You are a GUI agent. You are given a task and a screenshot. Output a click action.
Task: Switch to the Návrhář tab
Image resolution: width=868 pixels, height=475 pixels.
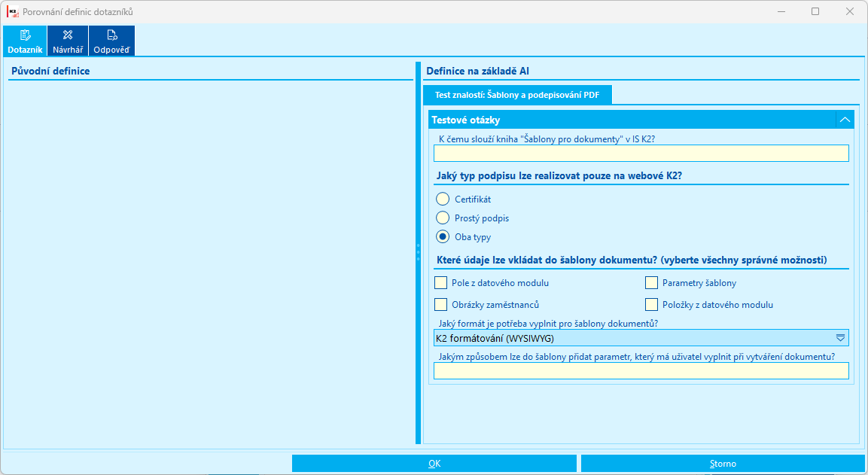(x=68, y=41)
